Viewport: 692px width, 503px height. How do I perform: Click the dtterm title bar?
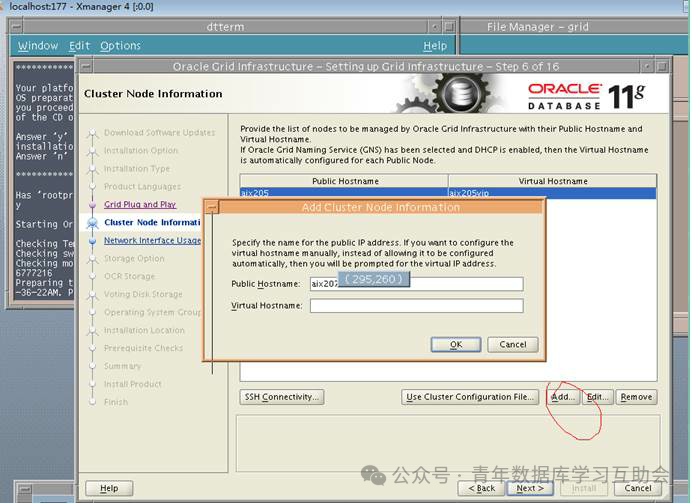point(225,27)
